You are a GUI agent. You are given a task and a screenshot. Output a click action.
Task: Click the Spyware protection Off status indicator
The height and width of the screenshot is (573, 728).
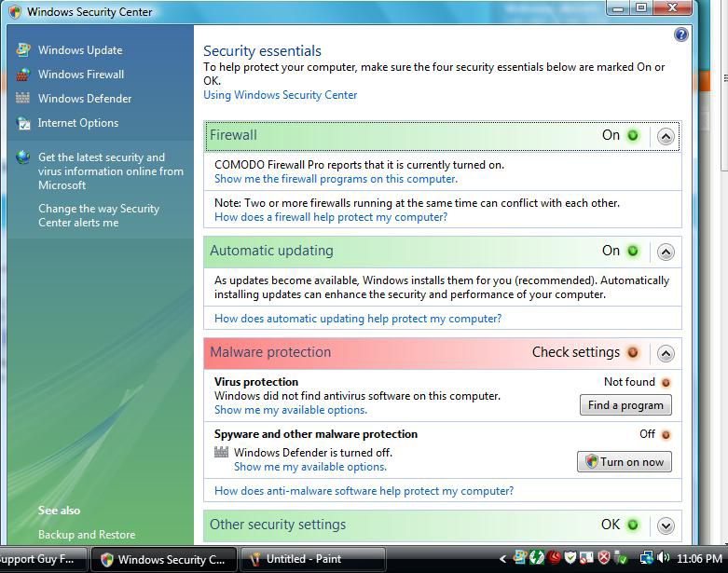[666, 435]
